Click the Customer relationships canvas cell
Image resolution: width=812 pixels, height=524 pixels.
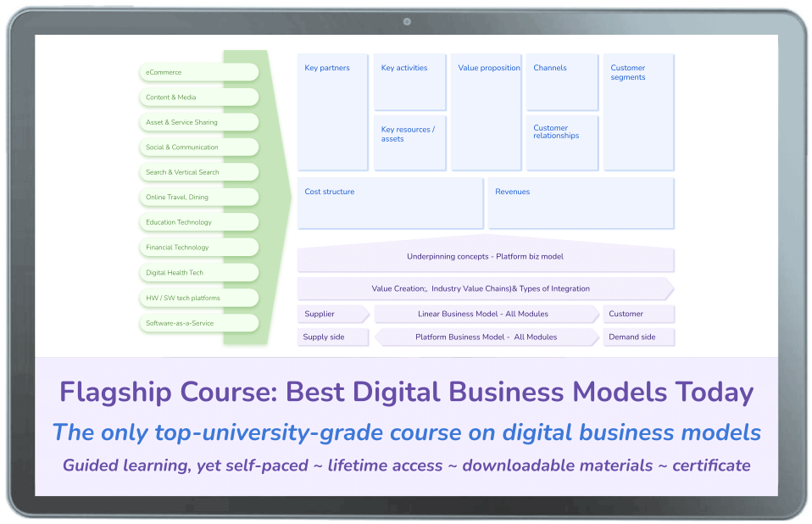click(x=561, y=142)
